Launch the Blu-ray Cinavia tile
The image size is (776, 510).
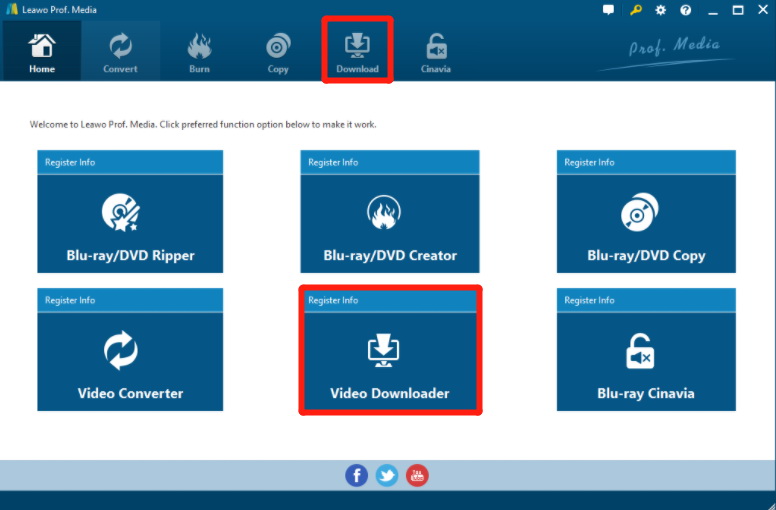pos(646,360)
